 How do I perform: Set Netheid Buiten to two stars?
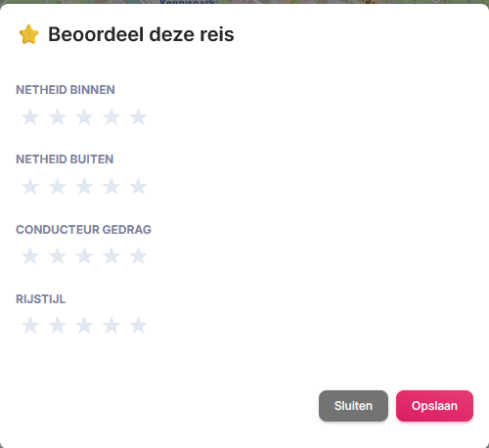point(58,186)
